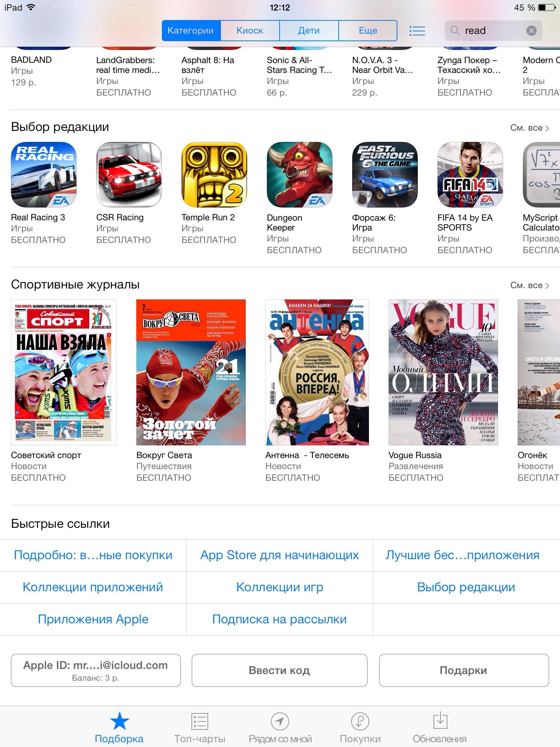Open the Vogue Russia magazine cover
This screenshot has height=747, width=560.
(x=443, y=372)
